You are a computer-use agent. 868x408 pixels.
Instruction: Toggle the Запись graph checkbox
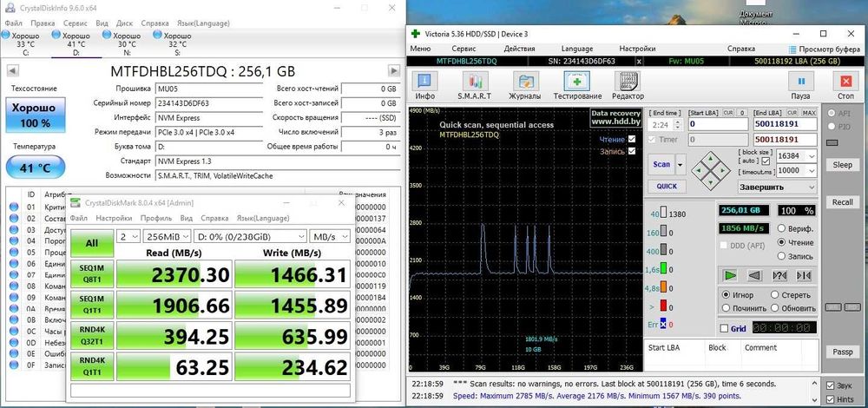(632, 151)
